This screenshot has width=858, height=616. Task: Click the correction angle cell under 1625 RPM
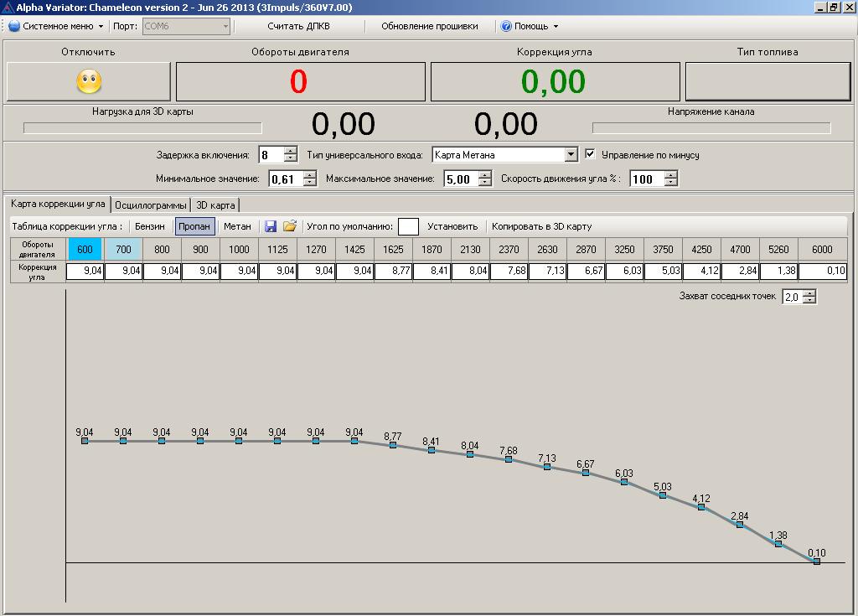point(393,272)
